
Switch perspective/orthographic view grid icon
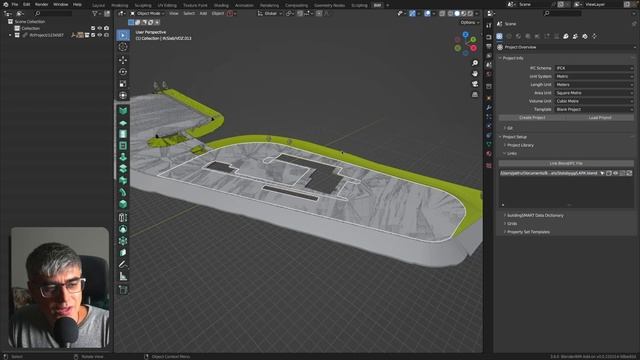coord(475,94)
